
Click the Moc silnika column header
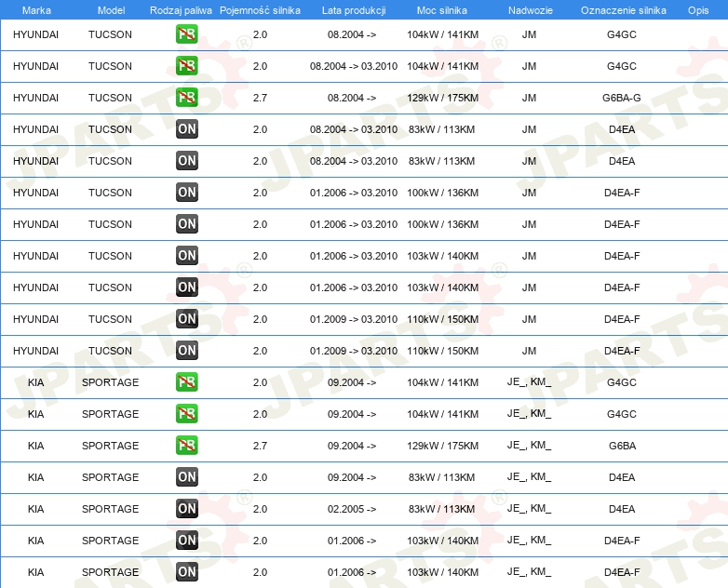click(x=442, y=10)
